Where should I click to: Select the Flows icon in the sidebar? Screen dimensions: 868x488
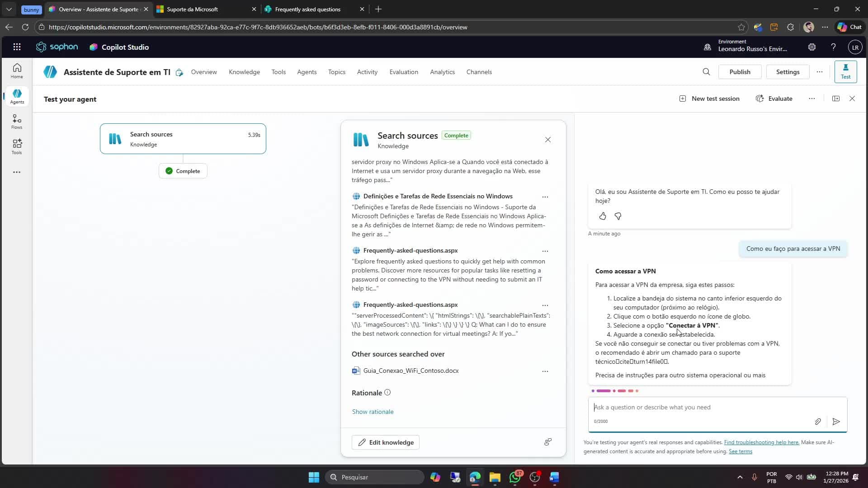(x=17, y=121)
